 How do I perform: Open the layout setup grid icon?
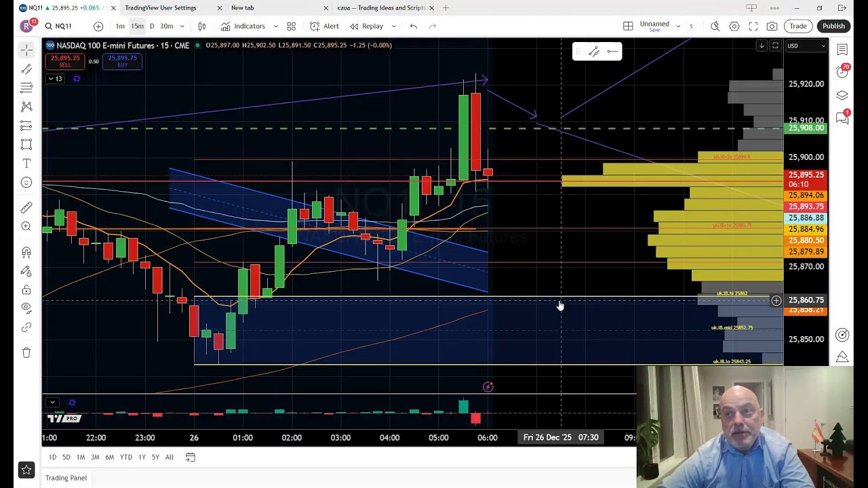coord(628,26)
